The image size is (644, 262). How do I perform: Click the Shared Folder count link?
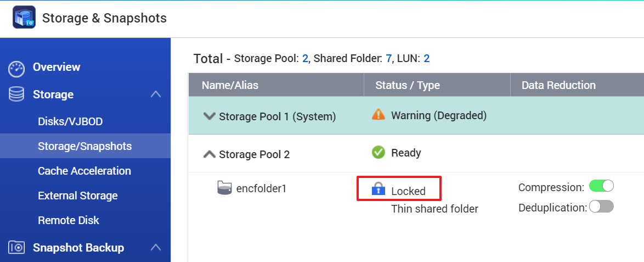pos(389,58)
